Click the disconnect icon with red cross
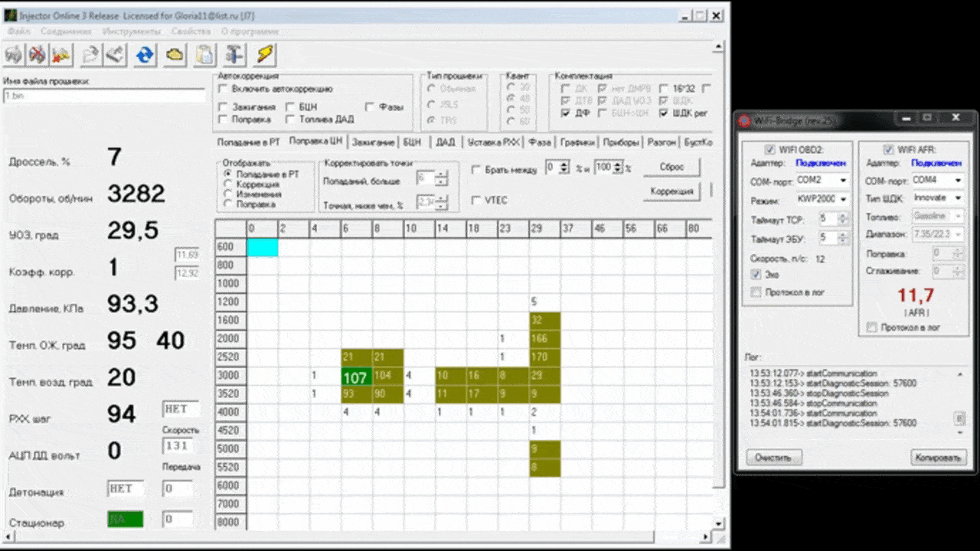 coord(37,54)
